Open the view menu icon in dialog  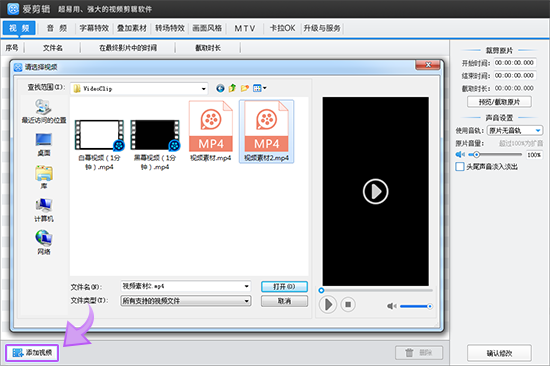pos(259,88)
